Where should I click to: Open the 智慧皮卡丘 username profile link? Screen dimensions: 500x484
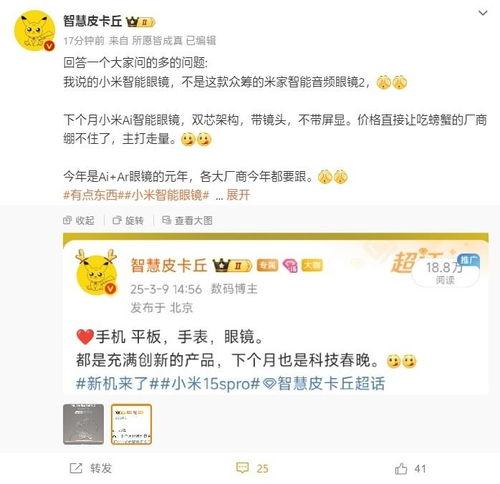click(93, 22)
